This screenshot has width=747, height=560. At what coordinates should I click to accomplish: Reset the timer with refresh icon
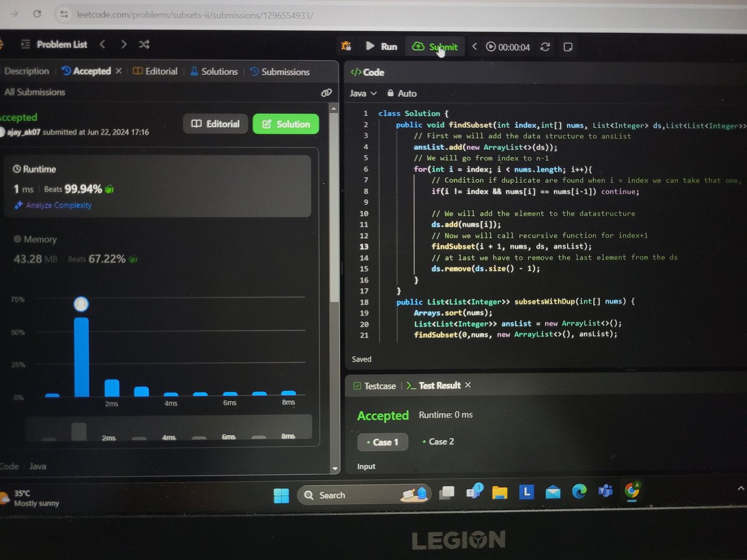point(545,47)
